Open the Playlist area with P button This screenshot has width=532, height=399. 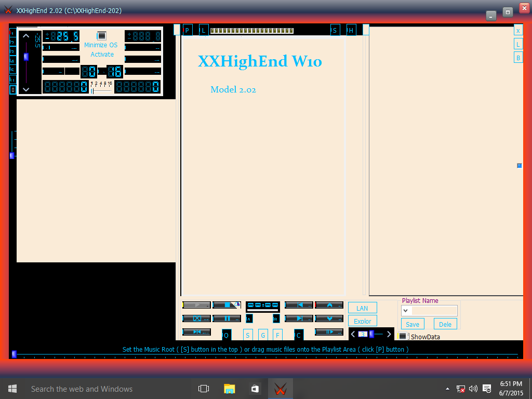pos(187,30)
